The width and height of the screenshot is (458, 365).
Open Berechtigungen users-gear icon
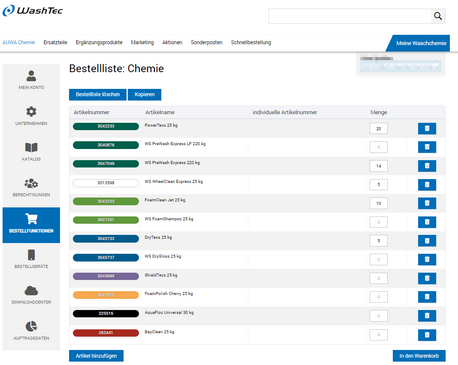click(x=31, y=183)
